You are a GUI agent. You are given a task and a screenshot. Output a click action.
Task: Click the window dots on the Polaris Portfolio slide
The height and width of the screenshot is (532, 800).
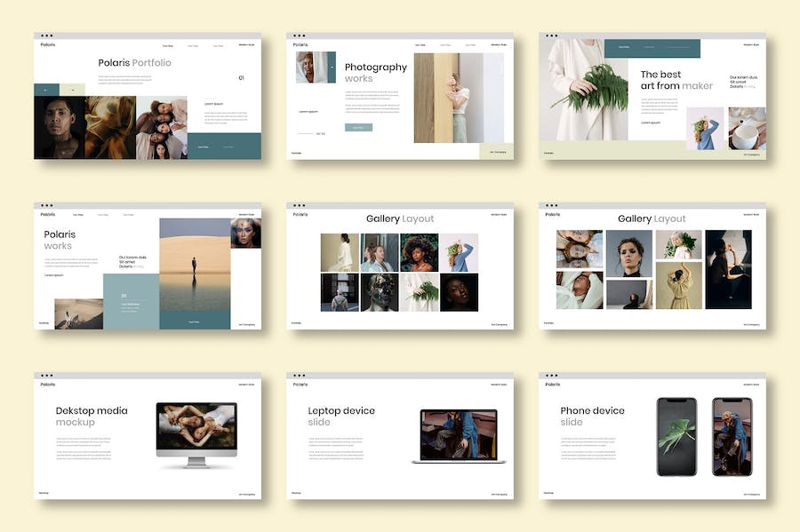pyautogui.click(x=47, y=36)
